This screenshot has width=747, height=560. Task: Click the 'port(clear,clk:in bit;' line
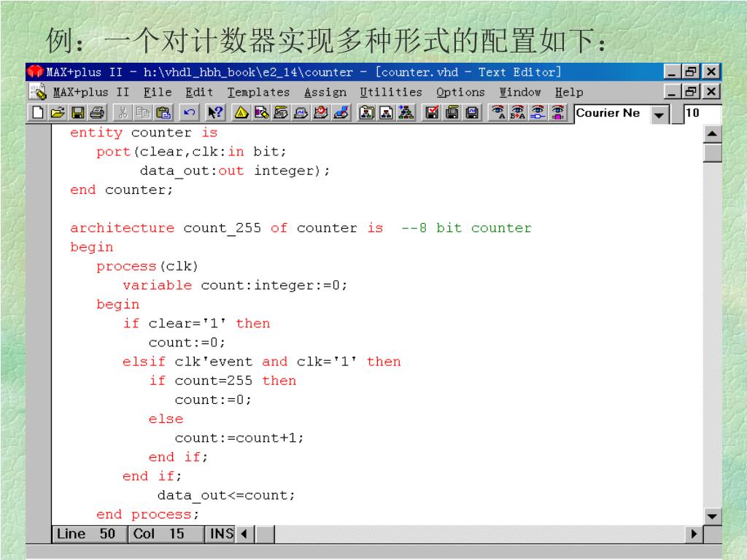192,152
